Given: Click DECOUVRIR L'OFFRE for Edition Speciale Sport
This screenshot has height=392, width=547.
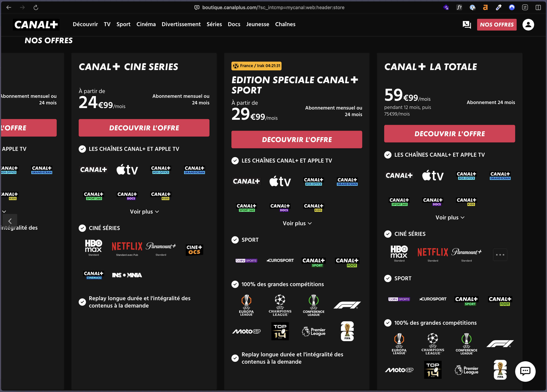Looking at the screenshot, I should click(x=297, y=140).
